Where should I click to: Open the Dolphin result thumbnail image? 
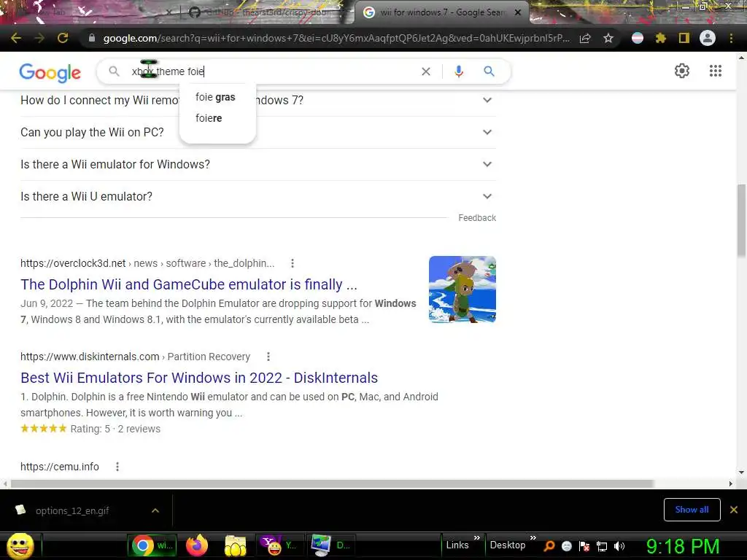tap(462, 289)
